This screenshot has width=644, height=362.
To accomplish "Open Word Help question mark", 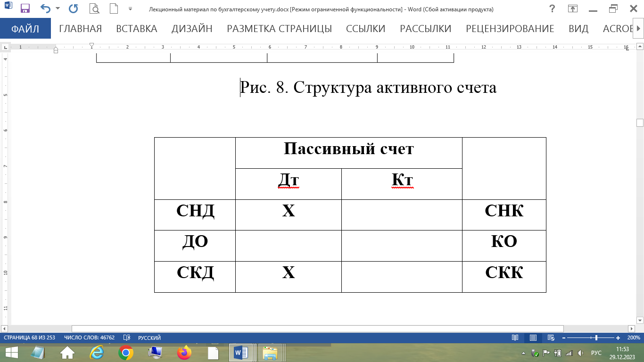I will point(552,8).
